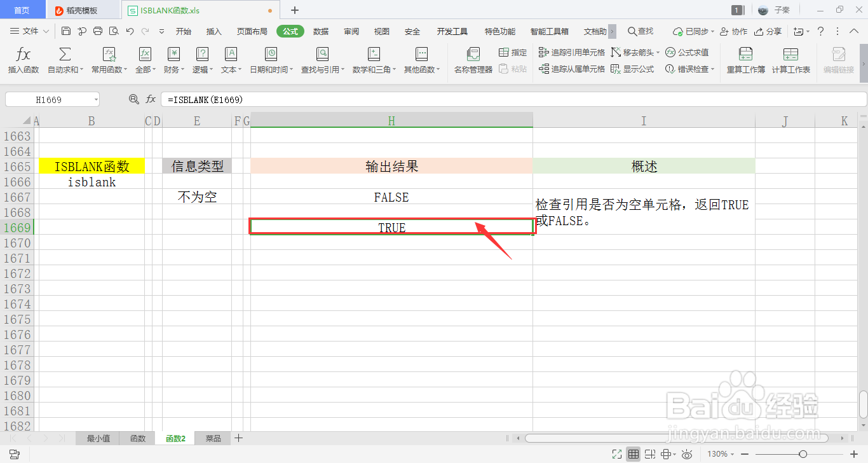This screenshot has height=463, width=868.
Task: Open 日期和时间 functions icon
Action: click(271, 54)
